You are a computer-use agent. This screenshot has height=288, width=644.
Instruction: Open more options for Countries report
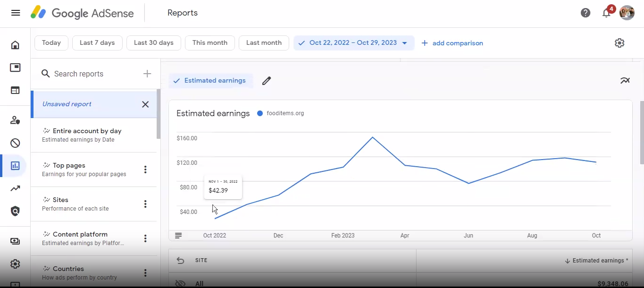(x=145, y=273)
